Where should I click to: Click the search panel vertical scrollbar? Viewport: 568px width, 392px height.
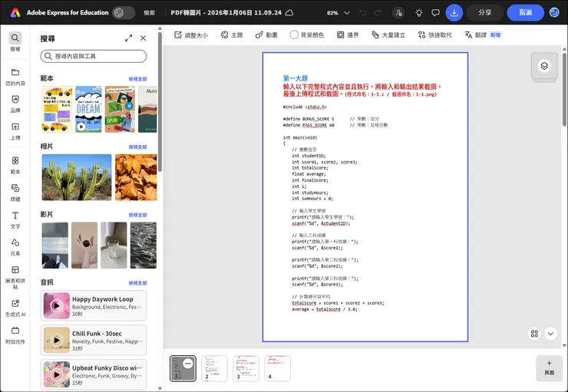[160, 101]
